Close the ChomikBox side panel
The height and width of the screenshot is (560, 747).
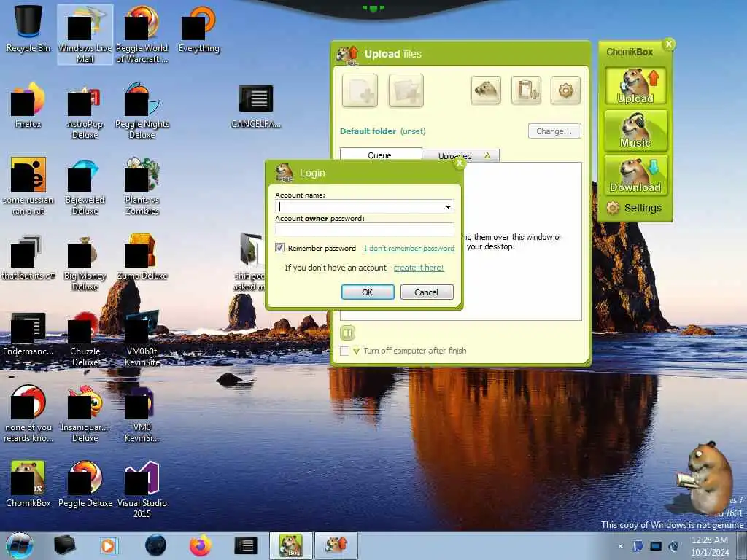pos(669,44)
